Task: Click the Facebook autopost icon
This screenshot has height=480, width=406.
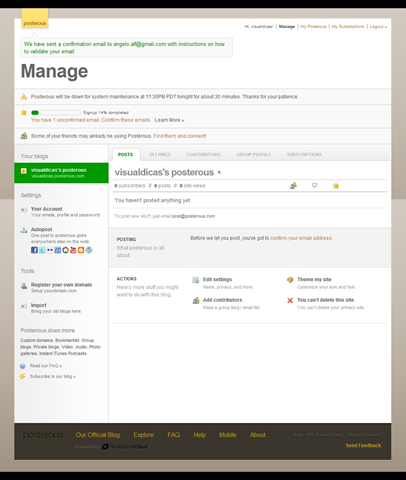Action: pyautogui.click(x=34, y=250)
